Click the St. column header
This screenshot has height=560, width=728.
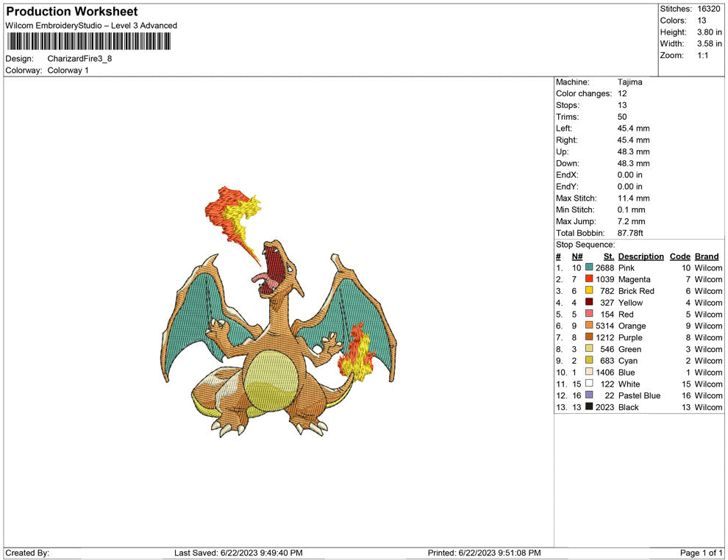(x=608, y=256)
